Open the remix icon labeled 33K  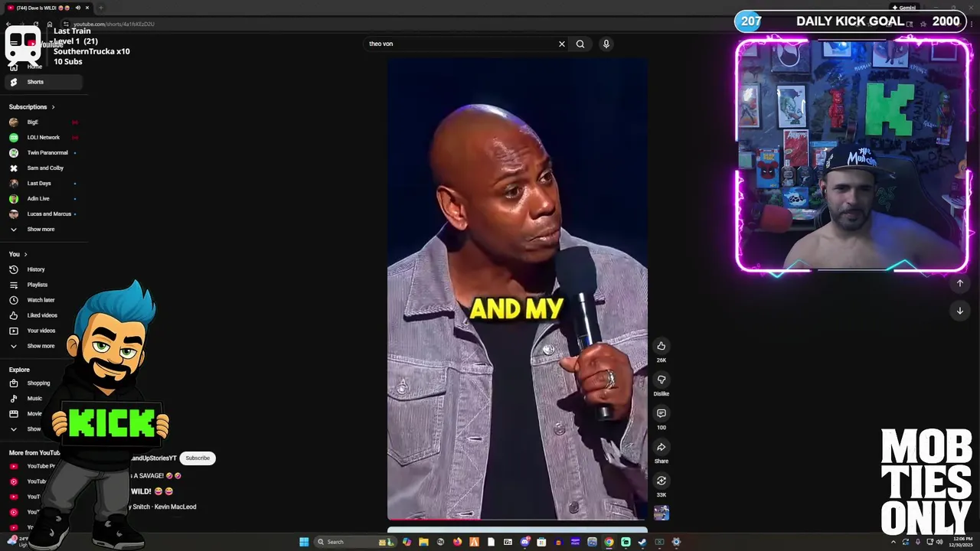[x=661, y=481]
